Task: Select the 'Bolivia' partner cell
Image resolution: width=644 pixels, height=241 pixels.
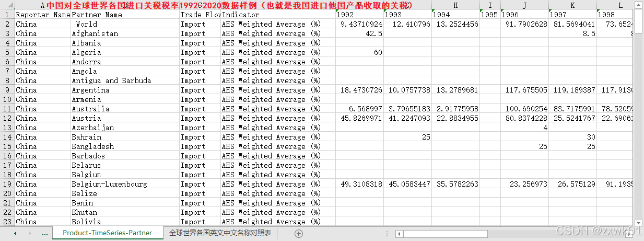Action: [x=125, y=222]
